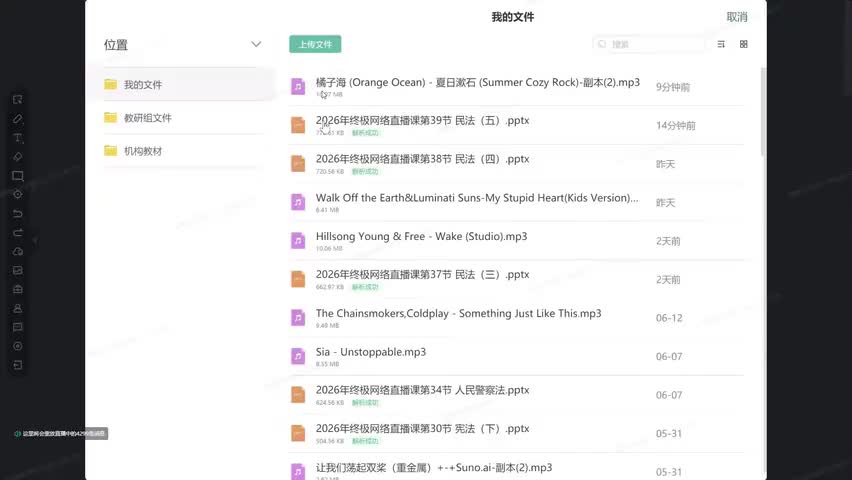This screenshot has height=480, width=852.
Task: Click music icon of Hillsong Young & Free file
Action: click(x=298, y=241)
